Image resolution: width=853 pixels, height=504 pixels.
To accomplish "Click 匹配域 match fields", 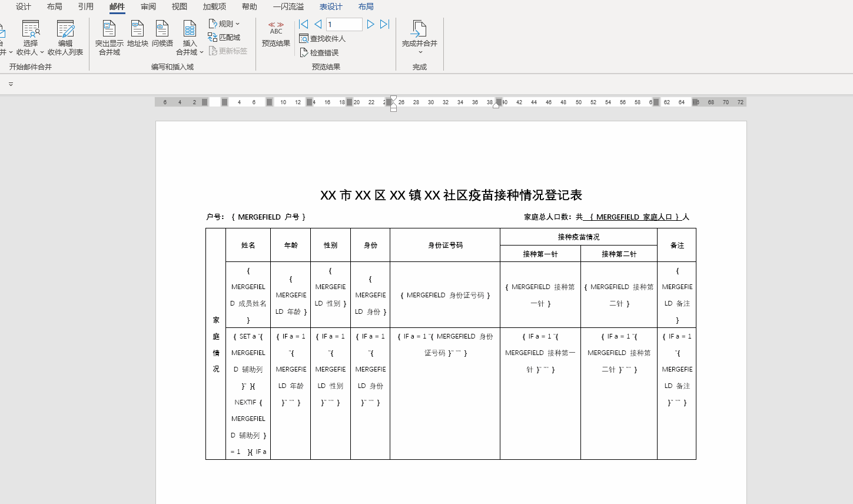I will (x=224, y=37).
